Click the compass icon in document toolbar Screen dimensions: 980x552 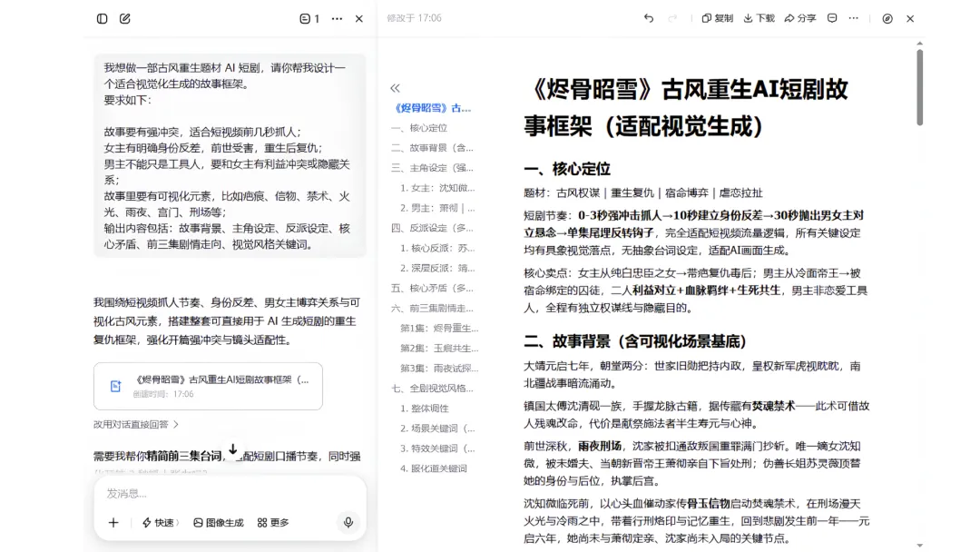click(887, 19)
